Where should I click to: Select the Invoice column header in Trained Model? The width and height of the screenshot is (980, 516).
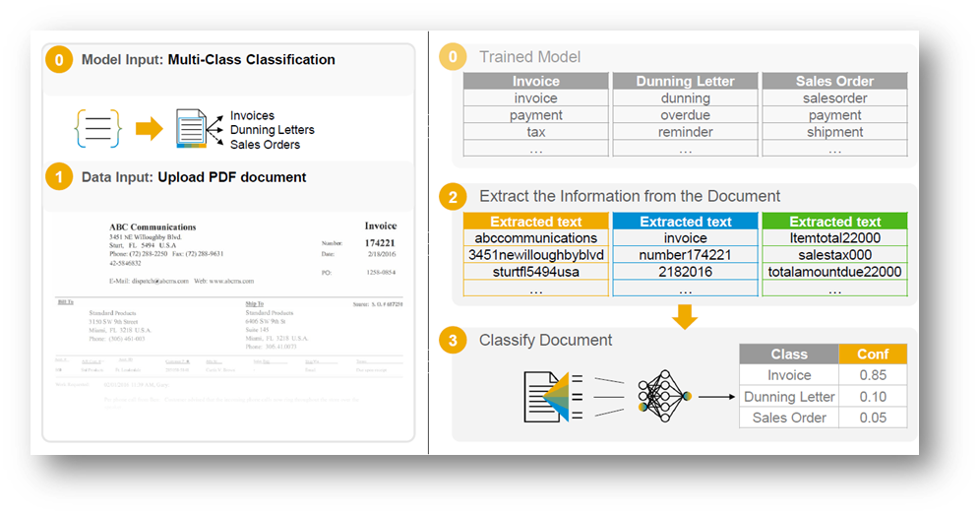[536, 82]
